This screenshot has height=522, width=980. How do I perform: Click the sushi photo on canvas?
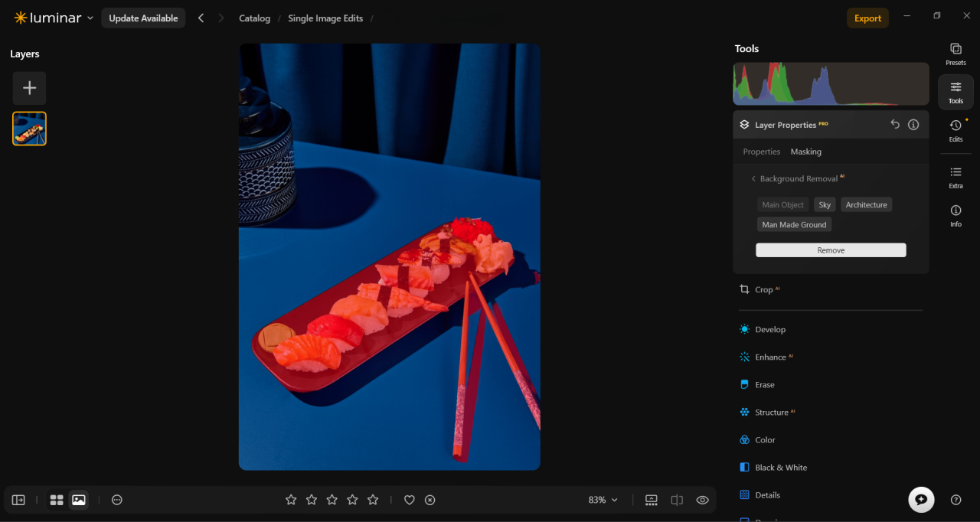point(390,256)
